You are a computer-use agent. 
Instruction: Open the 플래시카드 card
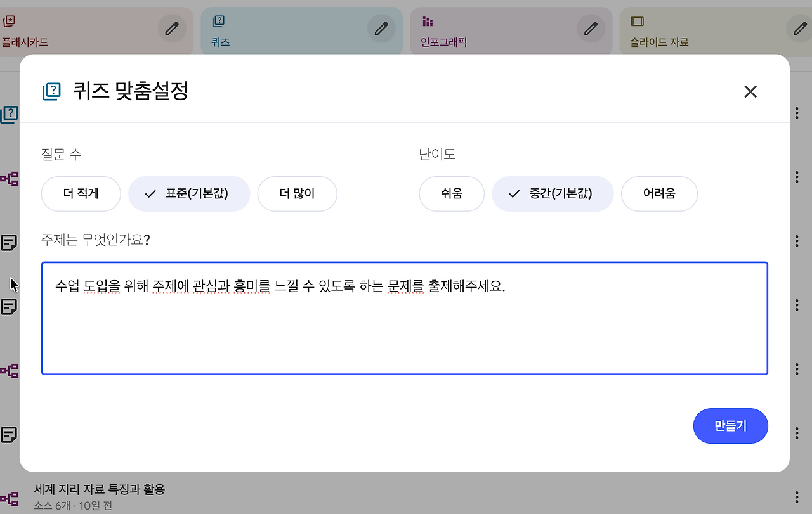click(x=95, y=30)
